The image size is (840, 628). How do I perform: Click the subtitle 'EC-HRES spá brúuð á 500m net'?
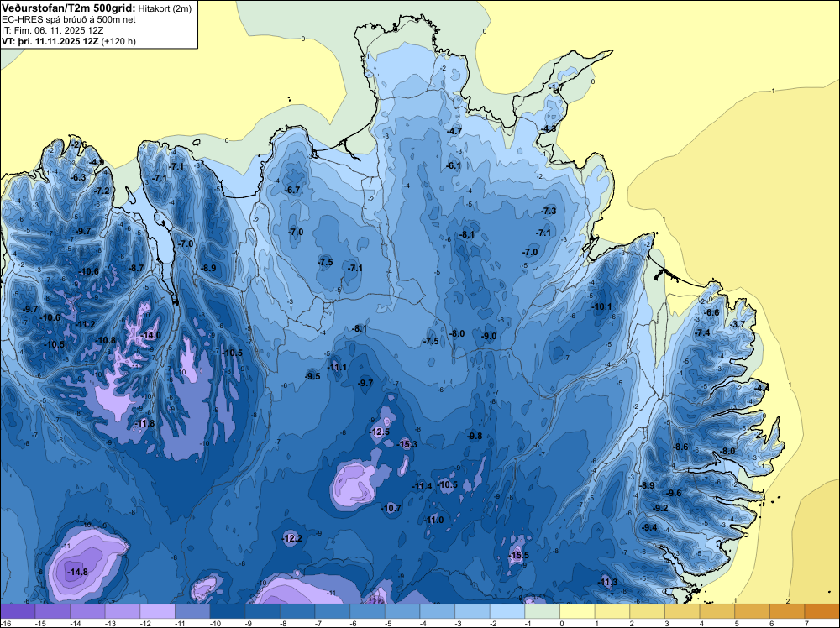coord(69,19)
